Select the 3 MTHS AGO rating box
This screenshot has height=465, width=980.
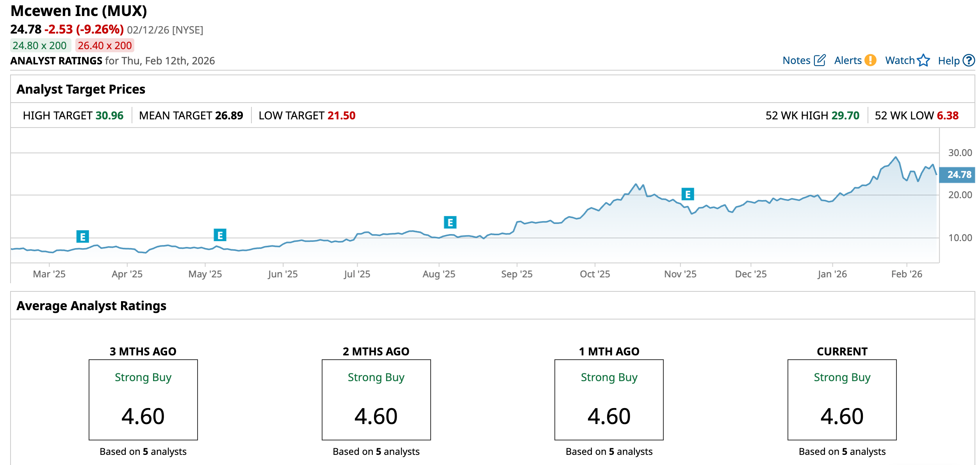143,399
